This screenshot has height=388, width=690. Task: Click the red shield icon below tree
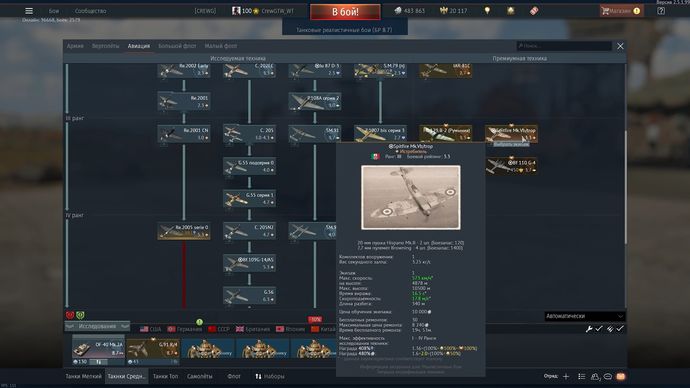click(x=70, y=315)
